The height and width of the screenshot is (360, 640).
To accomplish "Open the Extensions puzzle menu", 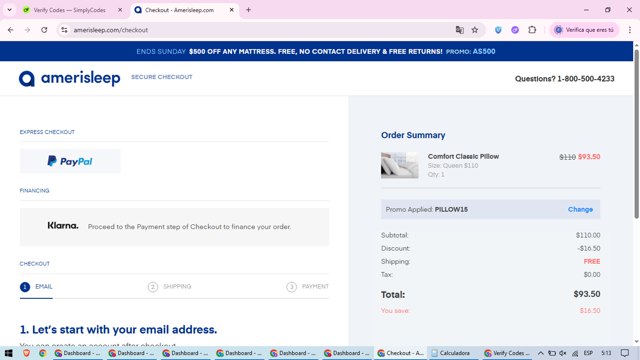I will tap(532, 30).
